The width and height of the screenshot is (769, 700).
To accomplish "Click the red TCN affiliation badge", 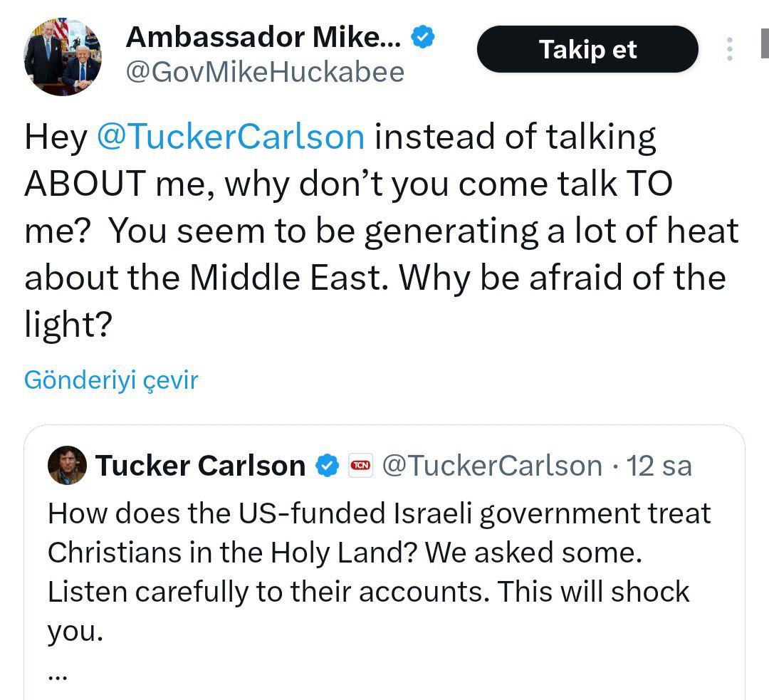I will (361, 466).
